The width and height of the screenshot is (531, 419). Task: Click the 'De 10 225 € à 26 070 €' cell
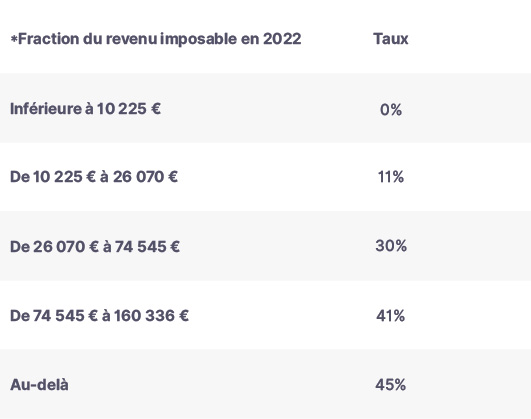94,177
